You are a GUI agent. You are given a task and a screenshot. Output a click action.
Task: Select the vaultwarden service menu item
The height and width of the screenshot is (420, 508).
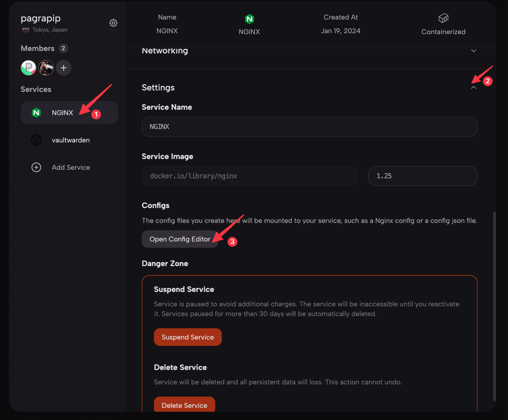(71, 140)
